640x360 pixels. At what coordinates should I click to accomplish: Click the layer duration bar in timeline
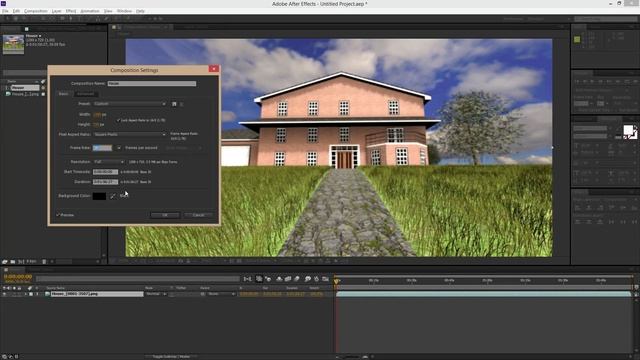pos(483,294)
